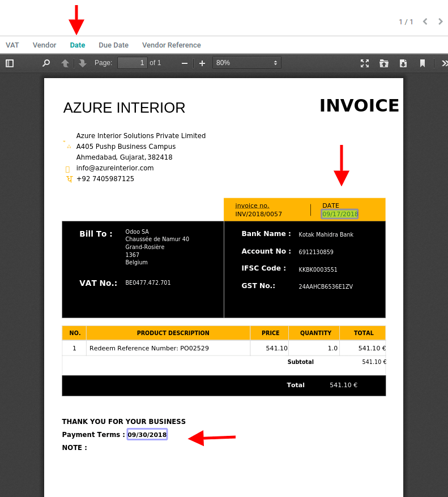Select the Vendor Reference field tab

(171, 45)
